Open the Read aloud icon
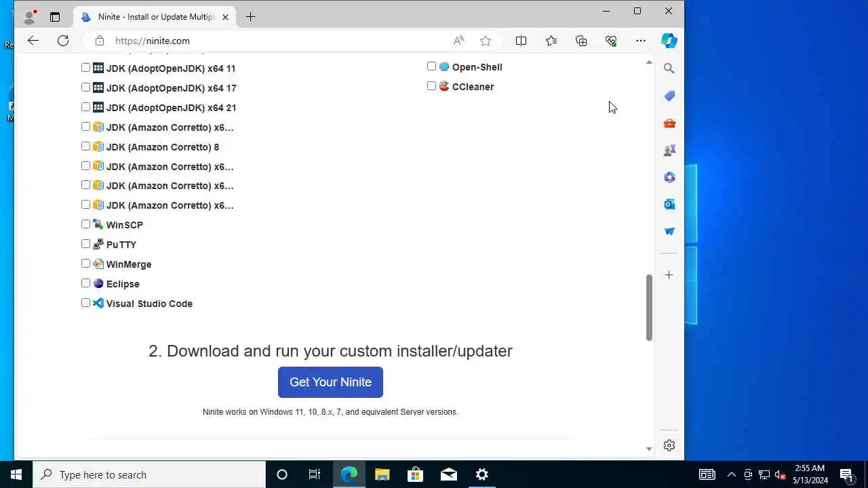868x488 pixels. [458, 41]
